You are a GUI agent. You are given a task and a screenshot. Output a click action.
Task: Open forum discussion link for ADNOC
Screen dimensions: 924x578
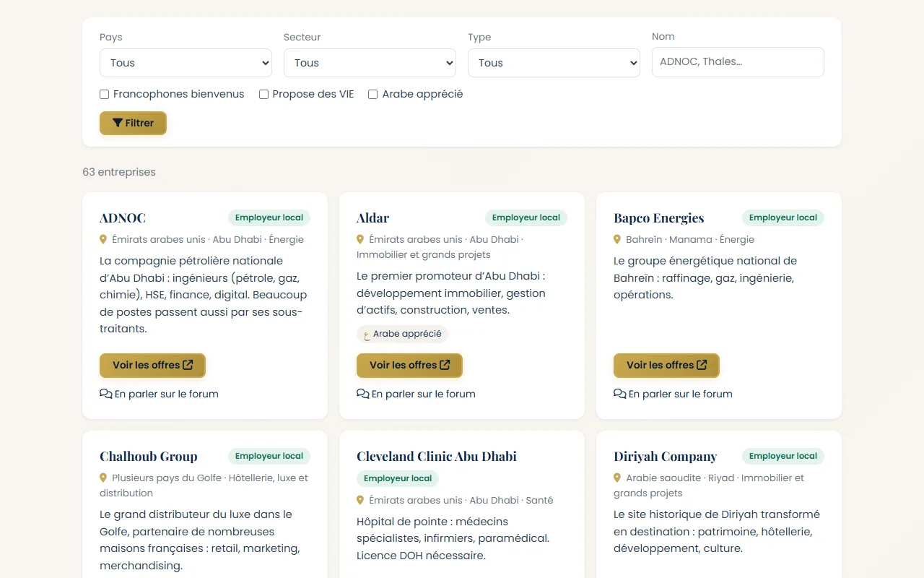click(159, 394)
